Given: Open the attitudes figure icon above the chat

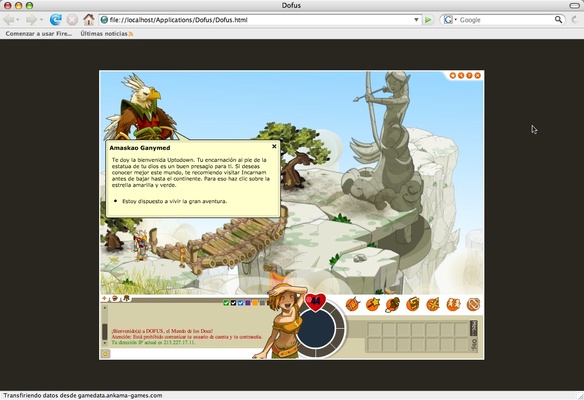Looking at the screenshot, I should [x=127, y=298].
